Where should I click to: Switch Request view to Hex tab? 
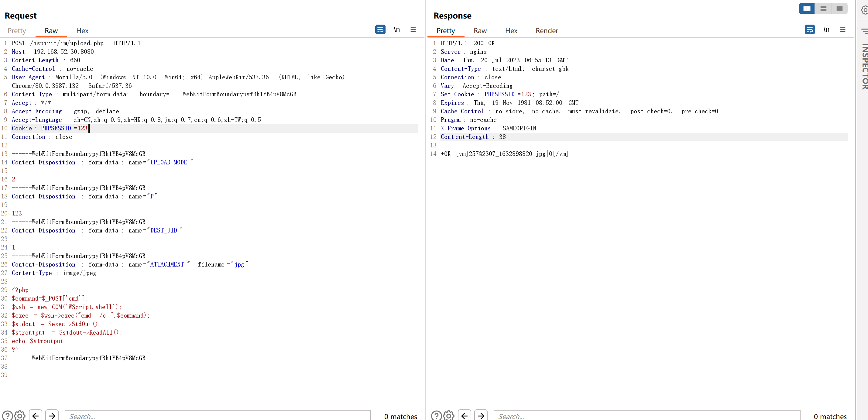82,31
